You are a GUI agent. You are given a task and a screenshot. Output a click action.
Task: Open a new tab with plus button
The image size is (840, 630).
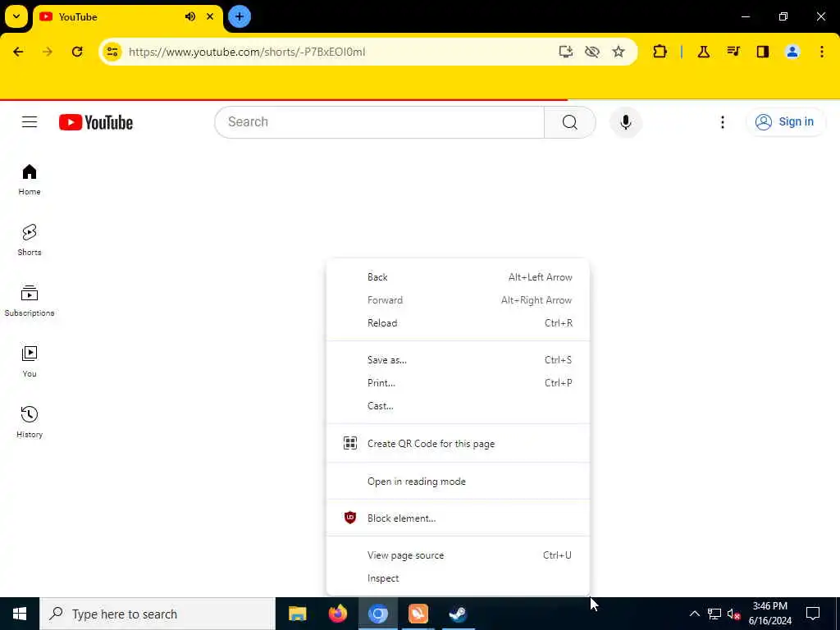point(240,16)
